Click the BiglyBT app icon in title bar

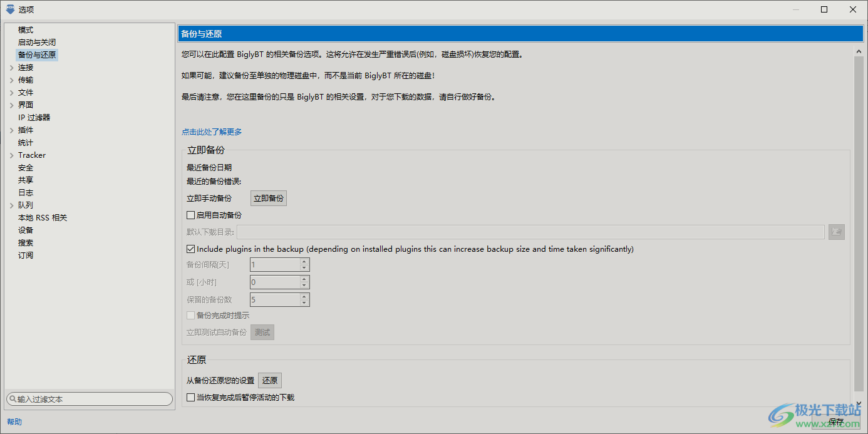click(10, 9)
